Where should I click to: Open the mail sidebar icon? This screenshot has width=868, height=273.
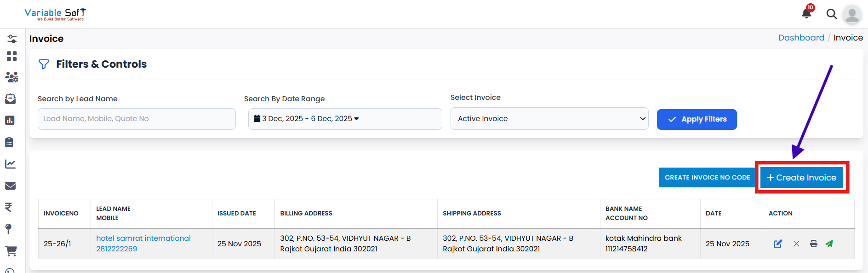pyautogui.click(x=10, y=186)
